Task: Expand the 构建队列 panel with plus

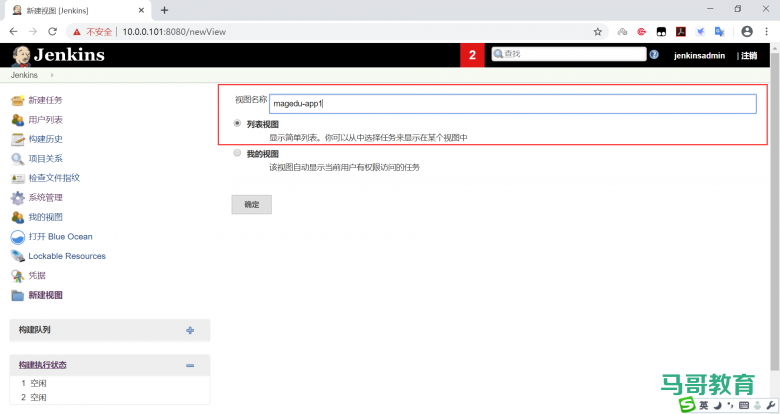Action: click(190, 330)
